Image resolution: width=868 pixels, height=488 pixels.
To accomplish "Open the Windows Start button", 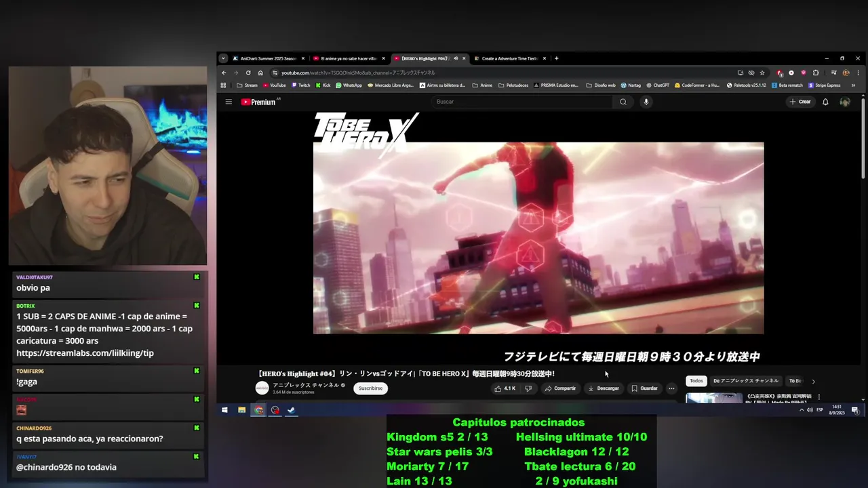I will pos(224,410).
